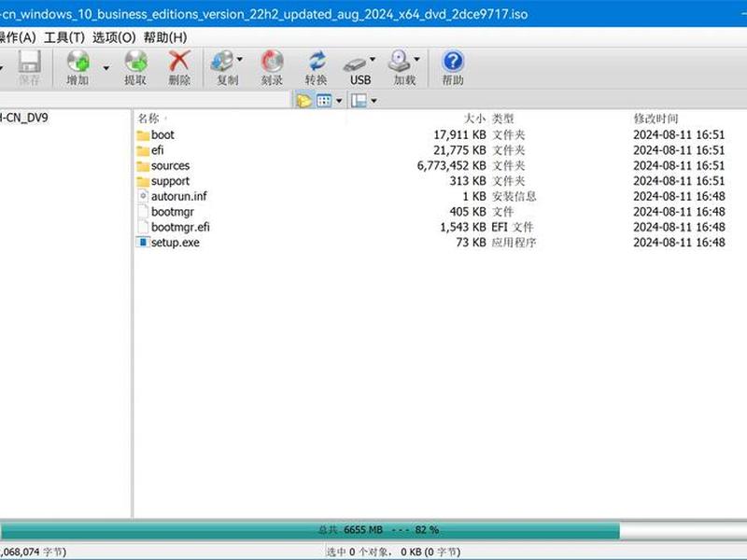Click the file name 'sources'
747x560 pixels.
[x=170, y=166]
